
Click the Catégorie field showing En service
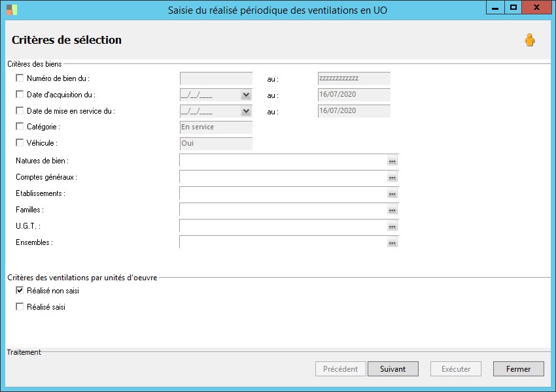point(215,127)
